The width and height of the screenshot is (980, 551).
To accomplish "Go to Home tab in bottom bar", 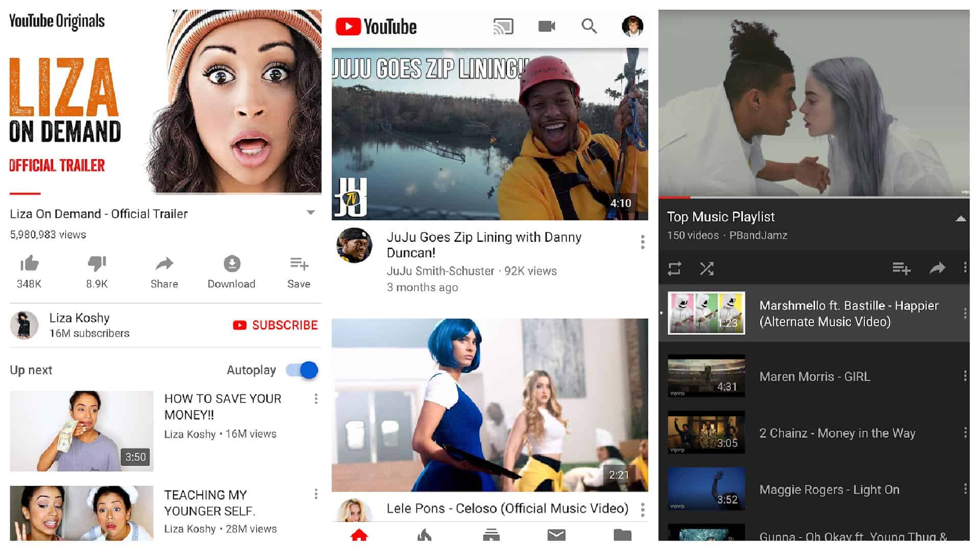I will click(x=359, y=535).
